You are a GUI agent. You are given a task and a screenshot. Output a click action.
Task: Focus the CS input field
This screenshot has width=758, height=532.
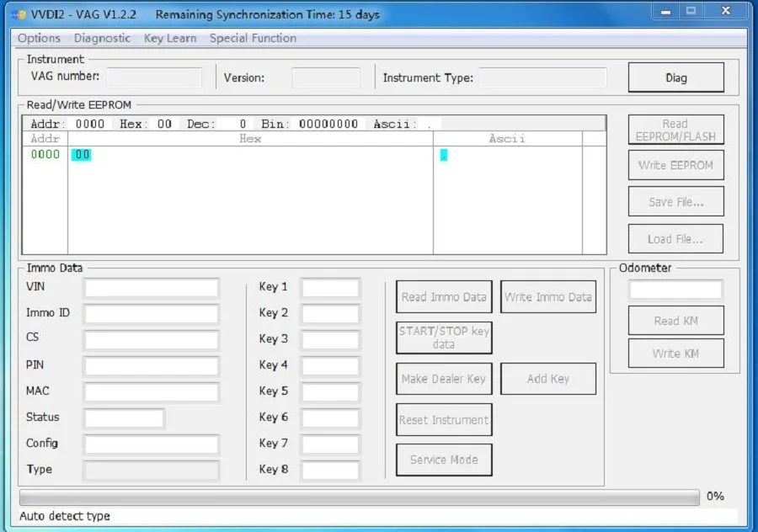(x=152, y=340)
